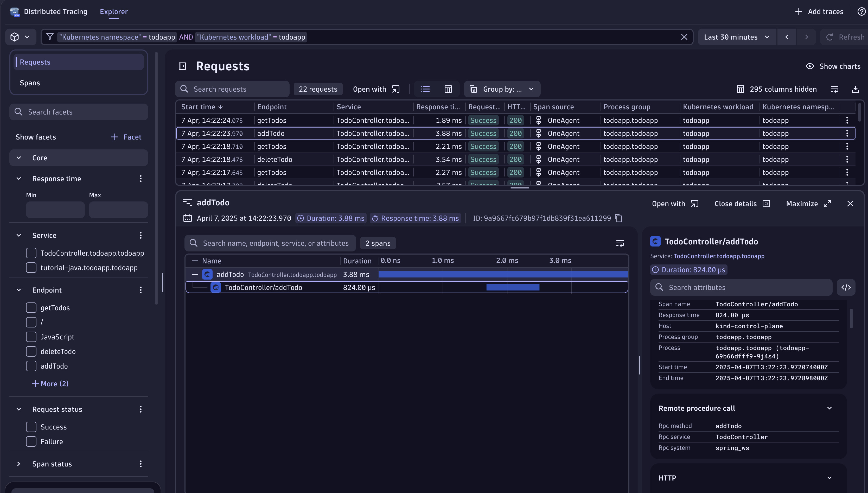Screen dimensions: 868x493
Task: Switch to table grid view icon
Action: tap(448, 89)
